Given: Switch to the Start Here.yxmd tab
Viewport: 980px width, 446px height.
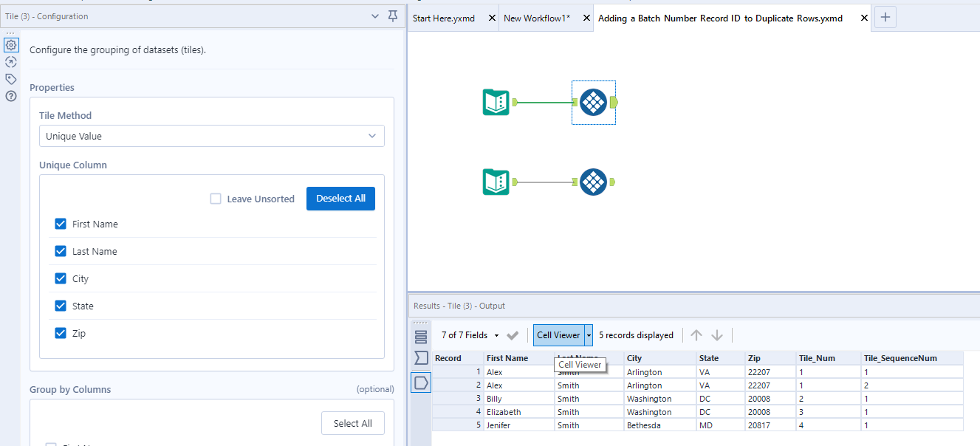Looking at the screenshot, I should [x=443, y=17].
